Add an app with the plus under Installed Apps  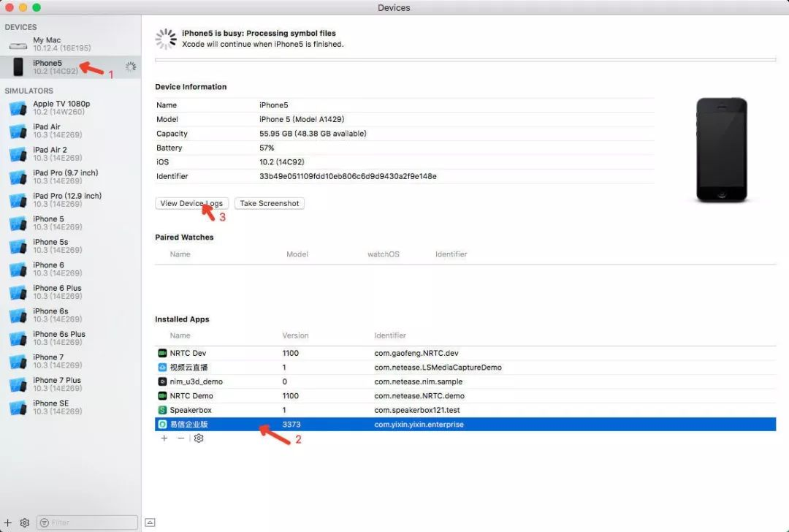tap(164, 438)
